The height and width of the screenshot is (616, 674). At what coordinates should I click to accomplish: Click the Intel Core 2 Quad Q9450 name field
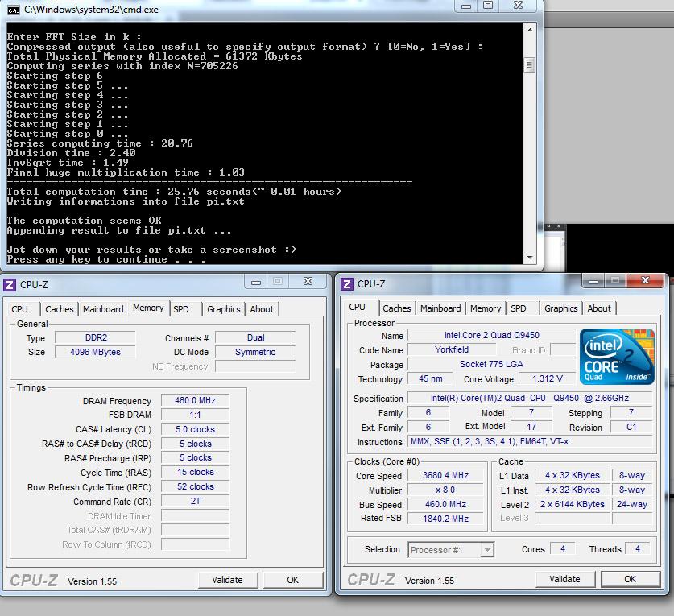[491, 335]
